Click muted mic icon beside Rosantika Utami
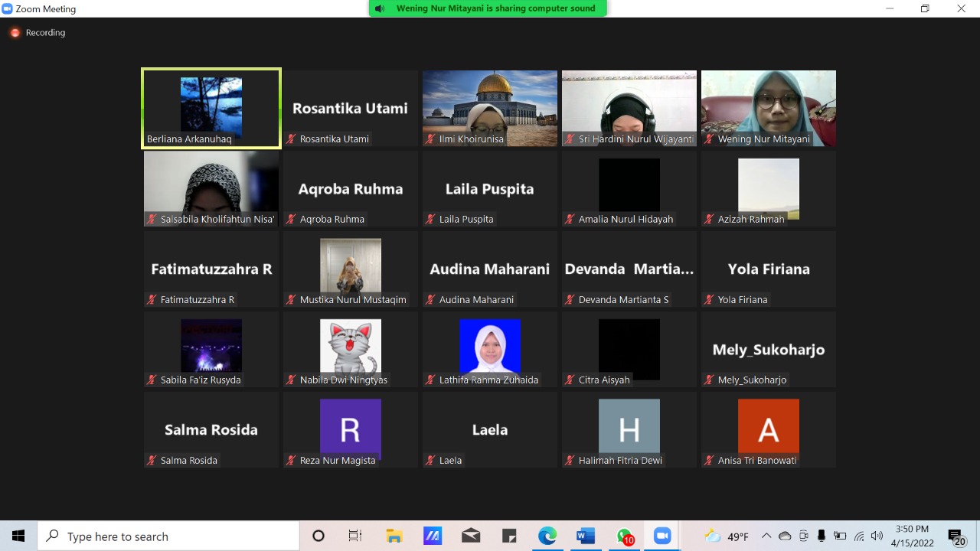This screenshot has height=551, width=980. coord(291,139)
